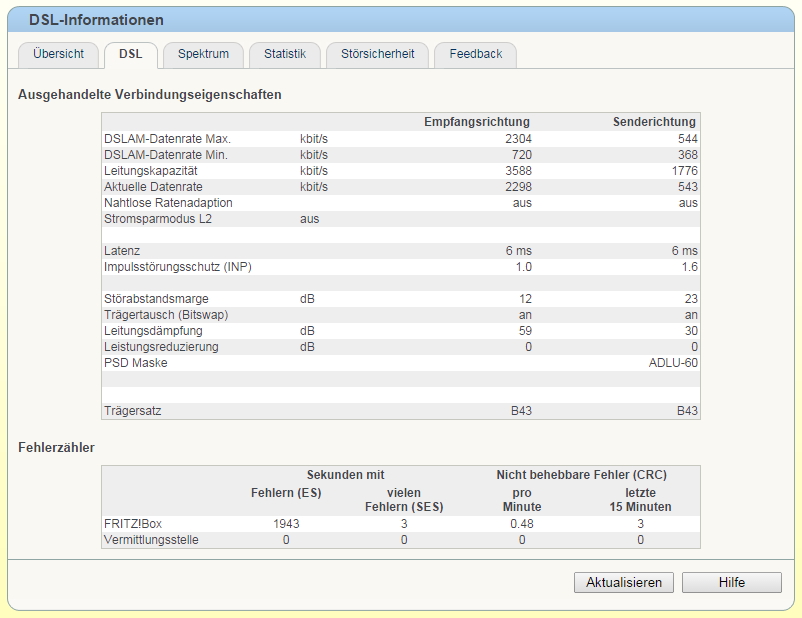This screenshot has width=802, height=618.
Task: Select the DSL tab
Action: pos(131,54)
